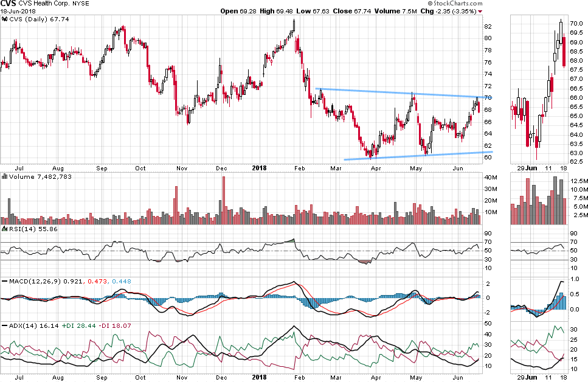Click the black line marker beside ADX(14)

pos(5,325)
